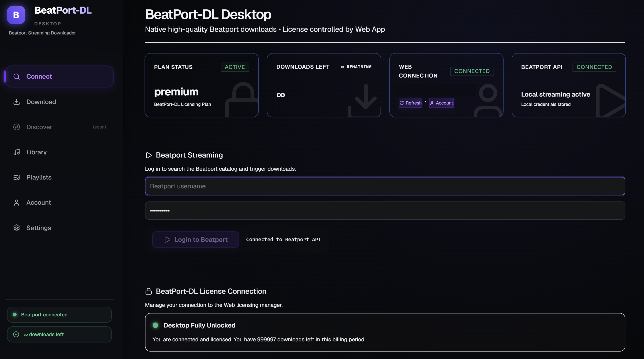Viewport: 644px width, 359px height.
Task: Click the compass icon next to Discover
Action: click(x=17, y=127)
